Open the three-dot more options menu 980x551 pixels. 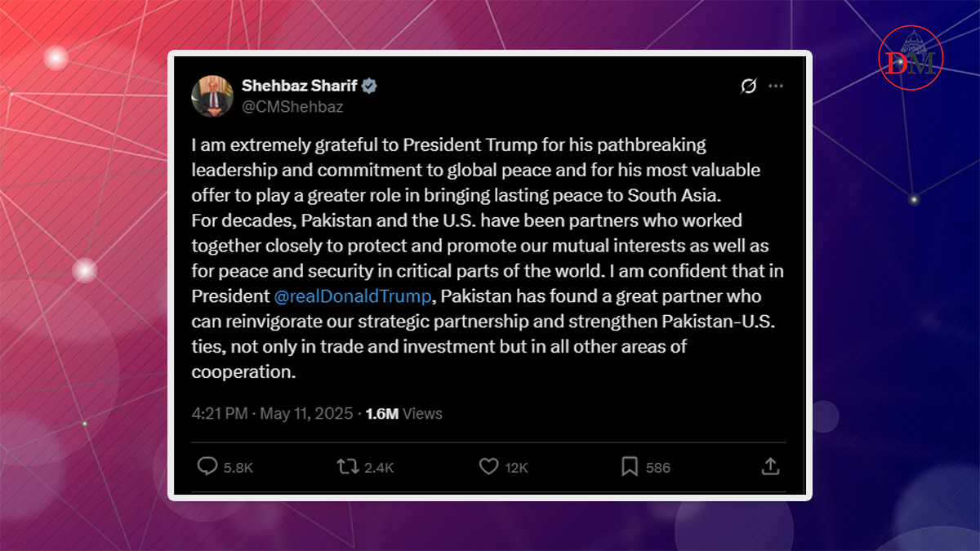coord(775,87)
